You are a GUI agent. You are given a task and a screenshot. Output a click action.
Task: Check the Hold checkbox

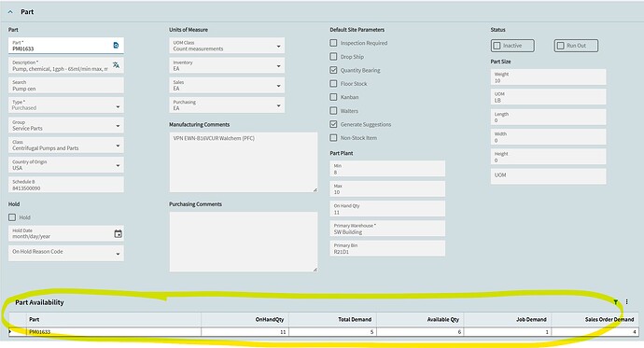pos(12,217)
